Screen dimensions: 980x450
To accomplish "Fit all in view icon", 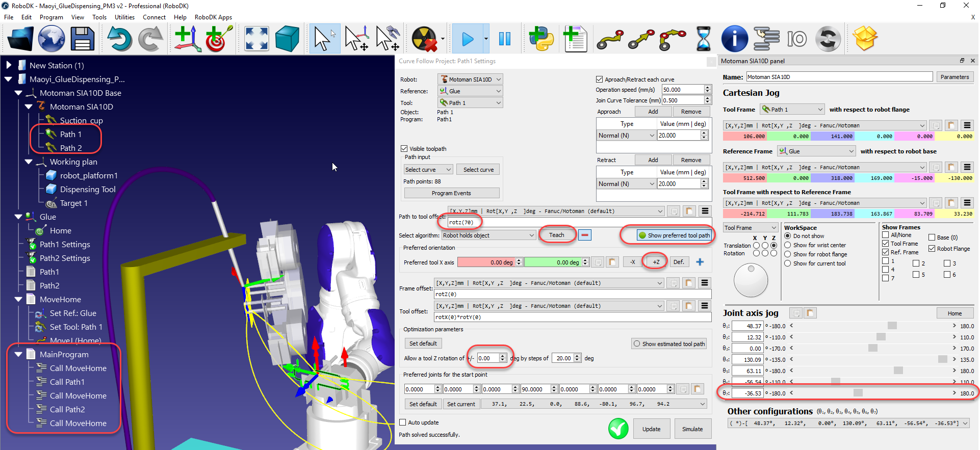I will point(256,39).
